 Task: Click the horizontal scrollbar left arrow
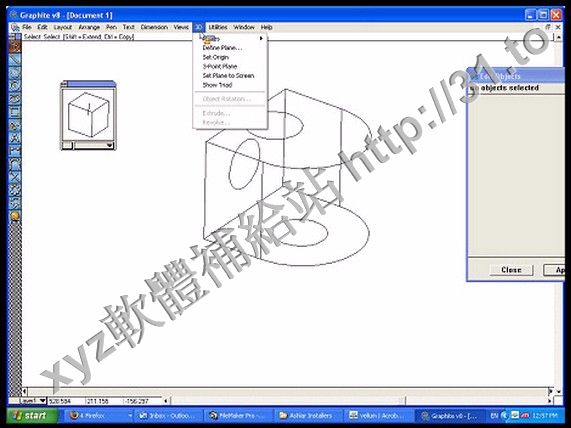[24, 392]
